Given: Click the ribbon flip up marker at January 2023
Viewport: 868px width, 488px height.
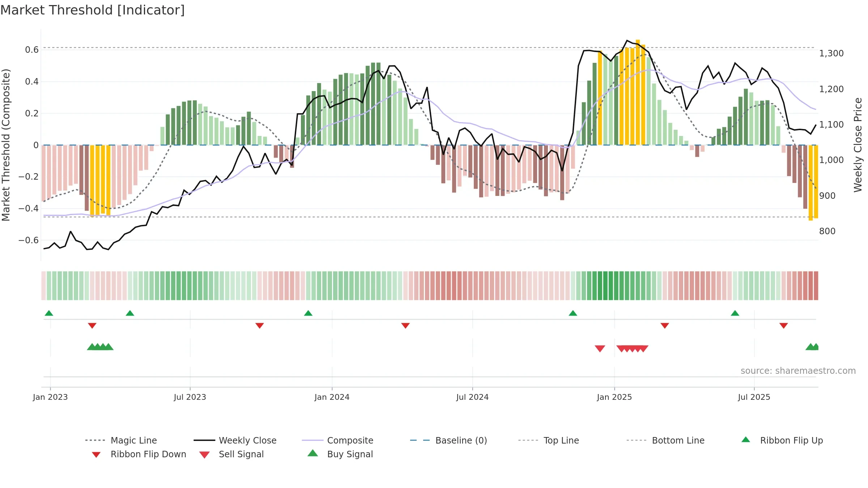Looking at the screenshot, I should (x=49, y=313).
